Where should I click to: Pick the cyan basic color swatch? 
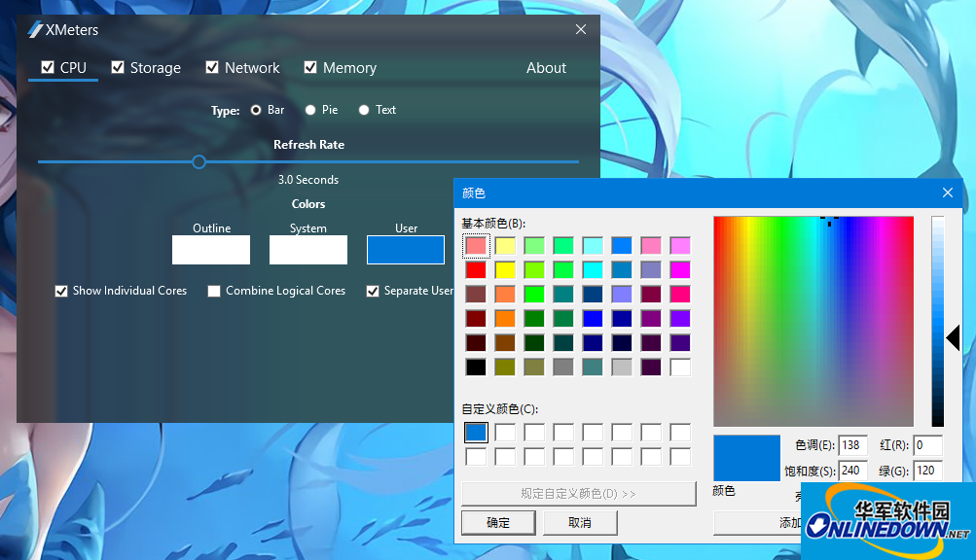tap(593, 270)
